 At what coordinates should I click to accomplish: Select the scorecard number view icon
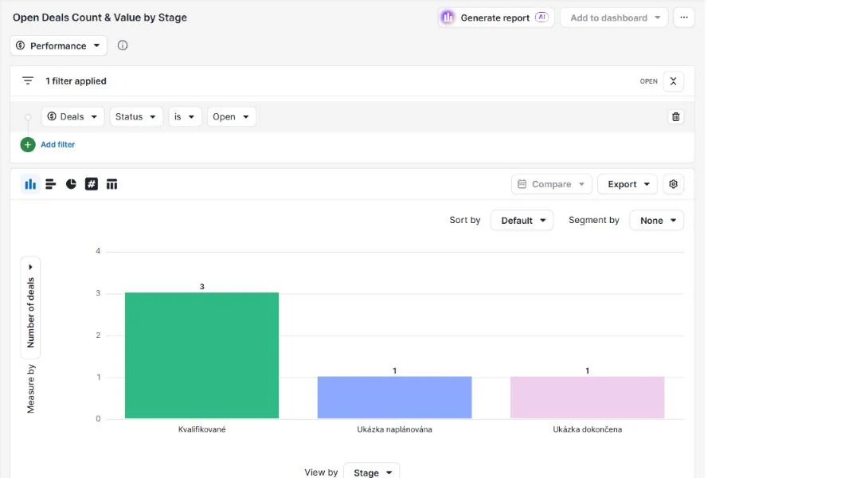pyautogui.click(x=92, y=184)
